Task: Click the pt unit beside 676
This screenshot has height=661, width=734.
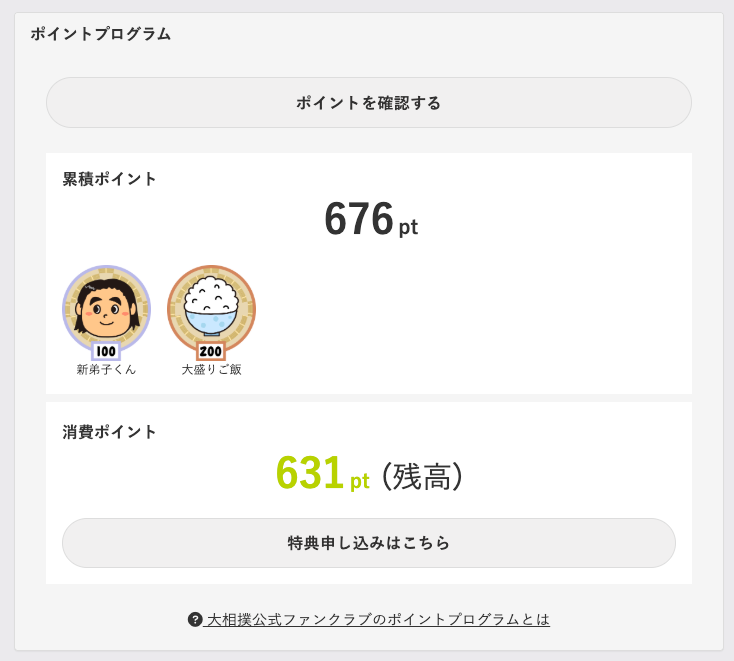Action: 408,228
